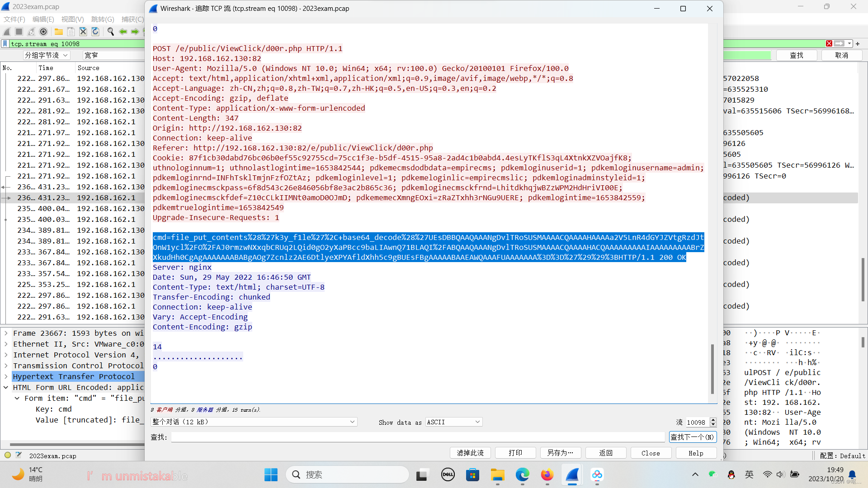Click the reload capture file icon
This screenshot has height=488, width=868.
(x=95, y=32)
